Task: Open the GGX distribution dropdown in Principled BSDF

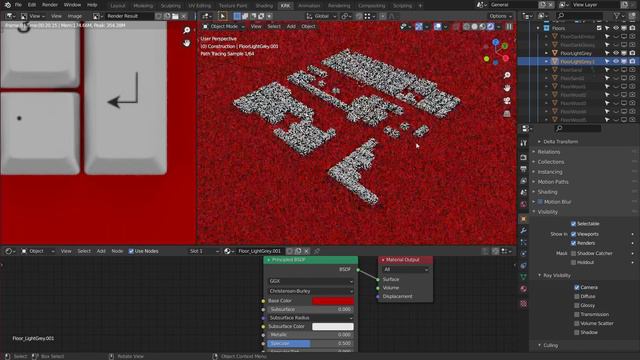Action: 311,281
